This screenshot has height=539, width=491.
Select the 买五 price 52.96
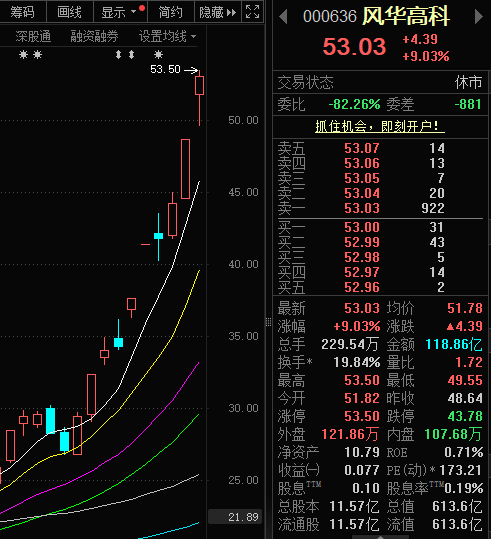[362, 287]
